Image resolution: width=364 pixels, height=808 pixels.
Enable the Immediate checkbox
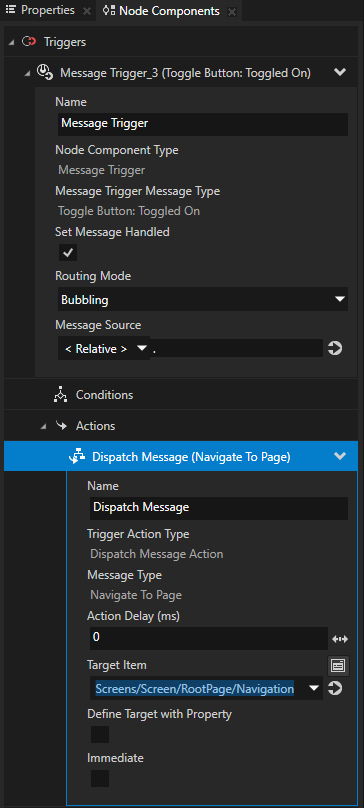tap(100, 778)
